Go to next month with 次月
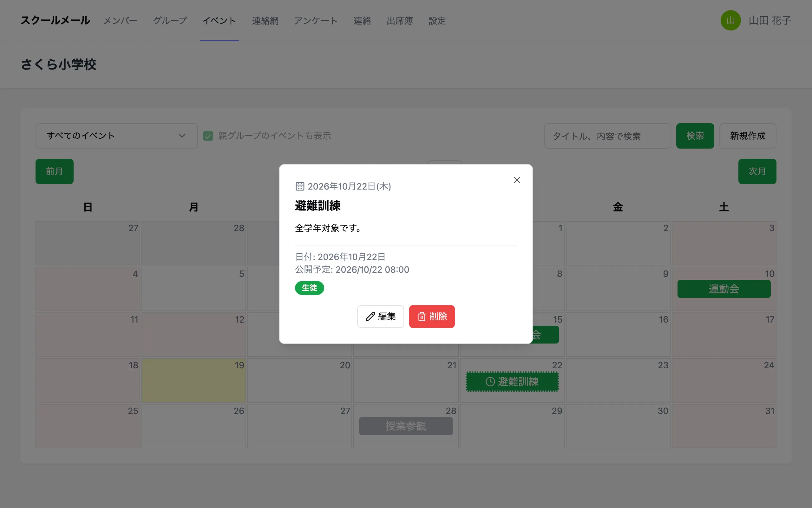Screen dimensions: 812x508 (757, 171)
